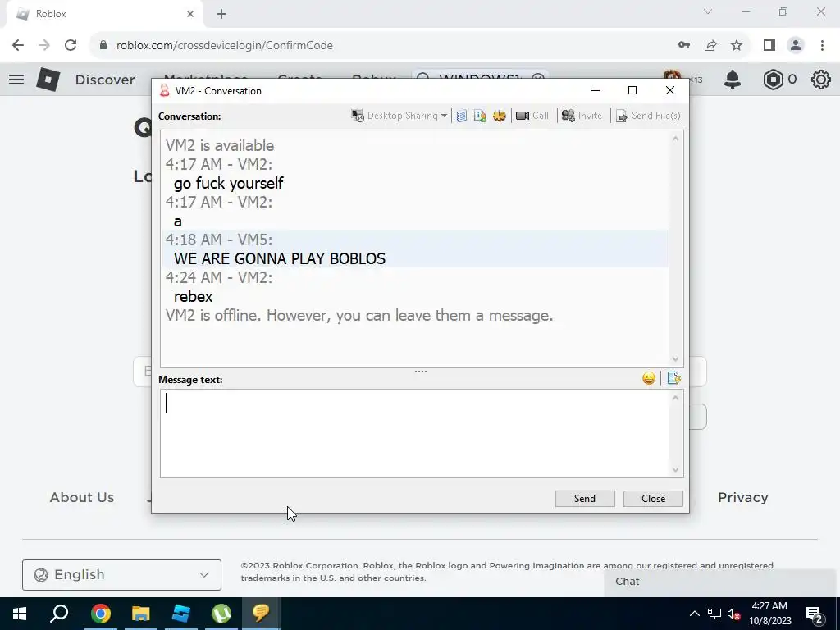Click the '4:18 AM - VM5:' timestamp line
This screenshot has width=840, height=630.
click(218, 240)
